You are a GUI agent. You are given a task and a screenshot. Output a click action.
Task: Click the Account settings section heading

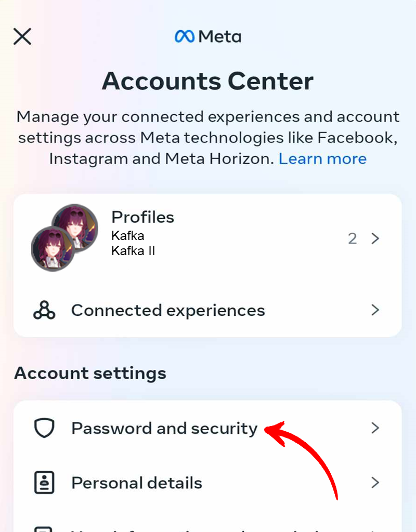(x=90, y=373)
